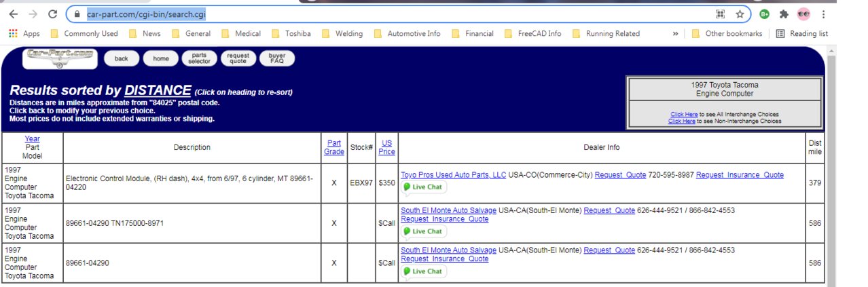Expand hidden bookmarks chevron
This screenshot has width=868, height=287.
[675, 33]
